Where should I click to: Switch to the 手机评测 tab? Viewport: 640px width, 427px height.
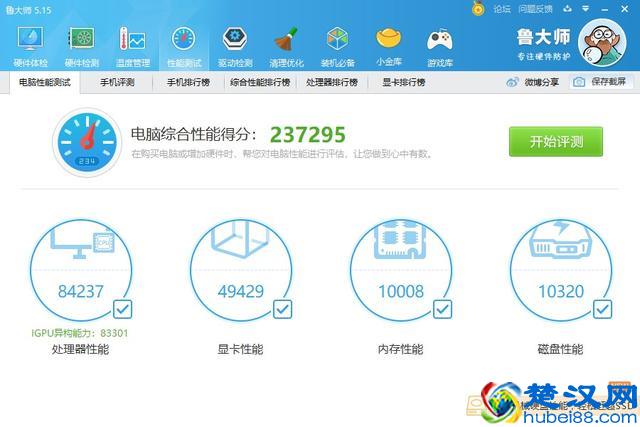[117, 82]
